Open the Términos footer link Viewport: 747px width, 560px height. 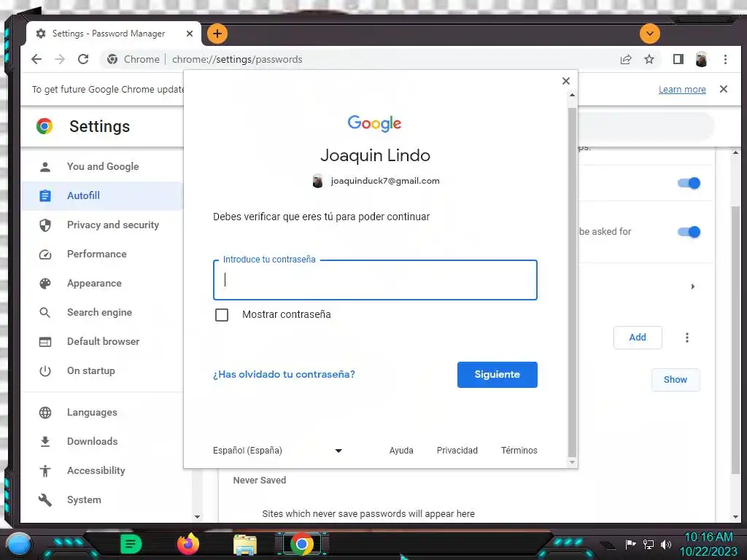pos(519,451)
